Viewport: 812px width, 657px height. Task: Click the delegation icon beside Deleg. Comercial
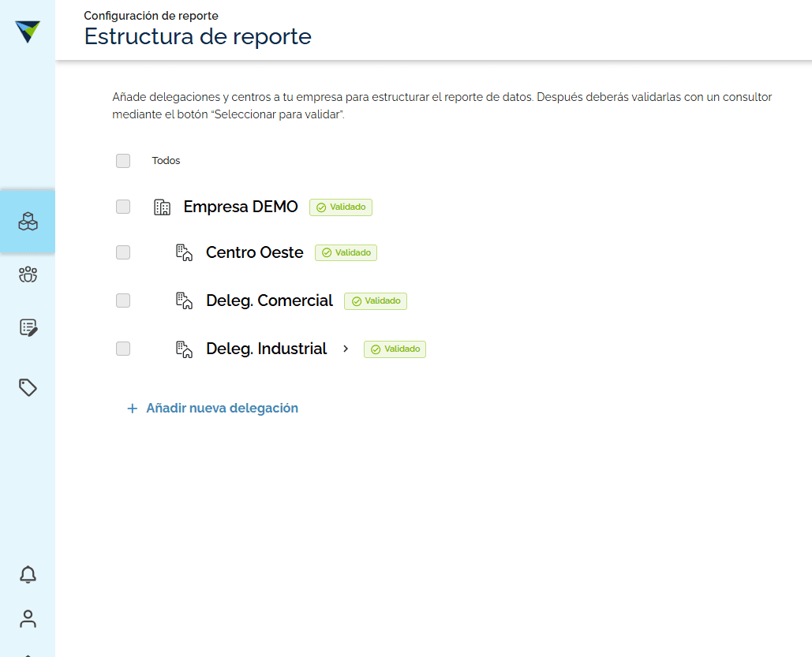(x=184, y=301)
